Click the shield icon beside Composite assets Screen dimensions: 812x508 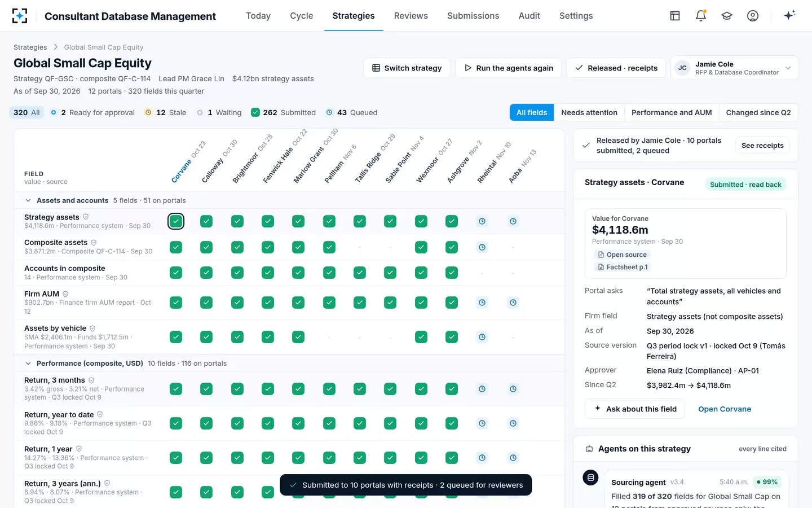click(94, 242)
